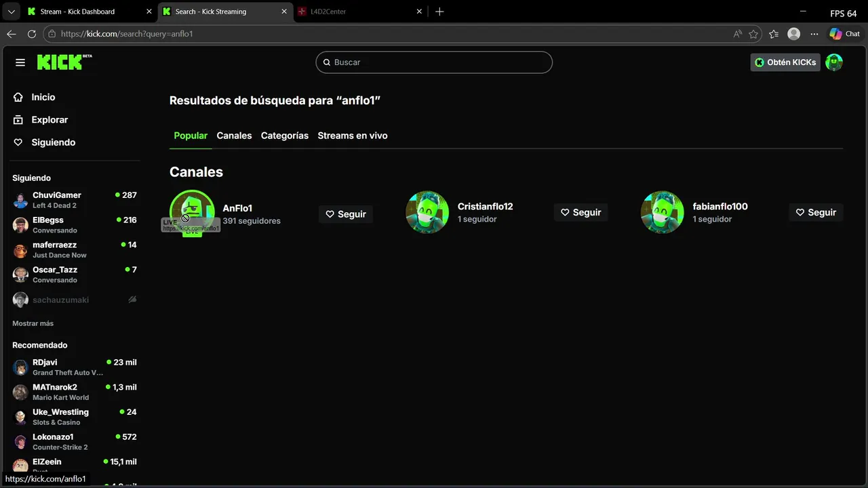The image size is (868, 488).
Task: Close the Search - Kick Streaming tab
Action: point(284,12)
